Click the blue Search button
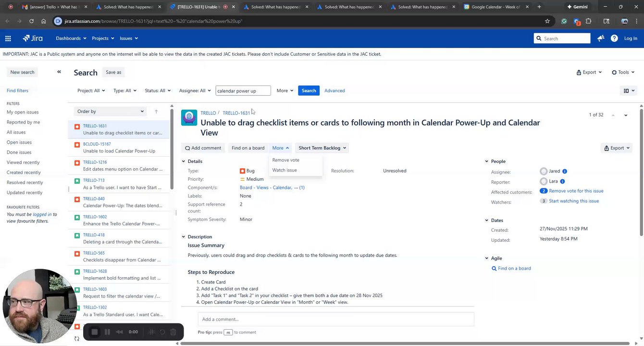This screenshot has height=346, width=644. point(309,90)
